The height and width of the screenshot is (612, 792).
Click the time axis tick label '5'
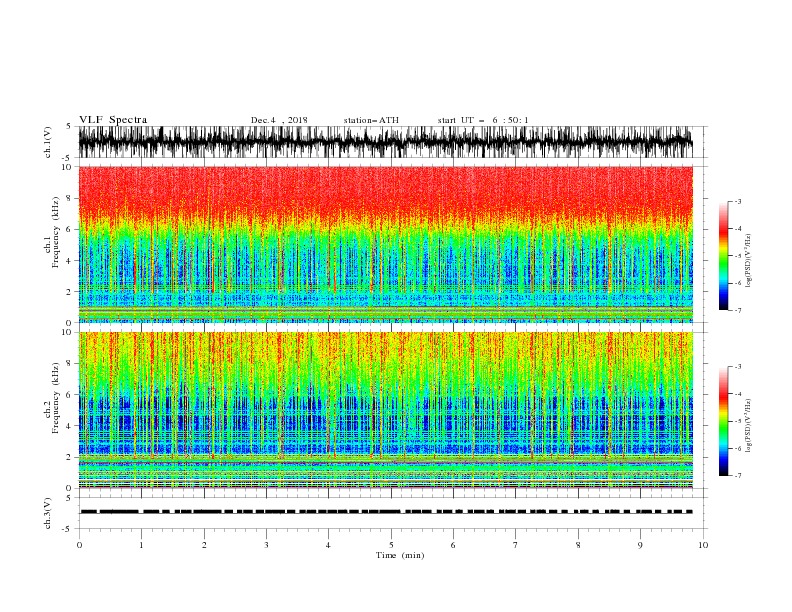(x=391, y=545)
